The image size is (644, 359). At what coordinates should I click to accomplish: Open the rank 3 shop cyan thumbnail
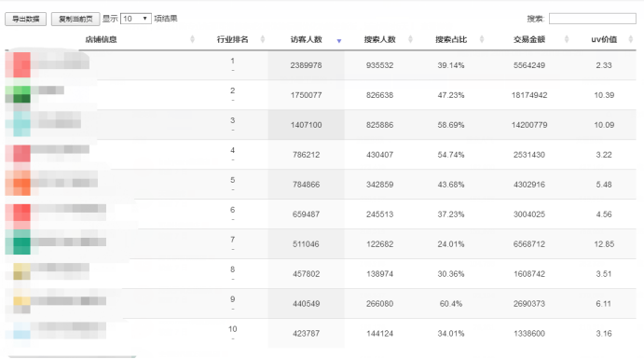coord(18,124)
